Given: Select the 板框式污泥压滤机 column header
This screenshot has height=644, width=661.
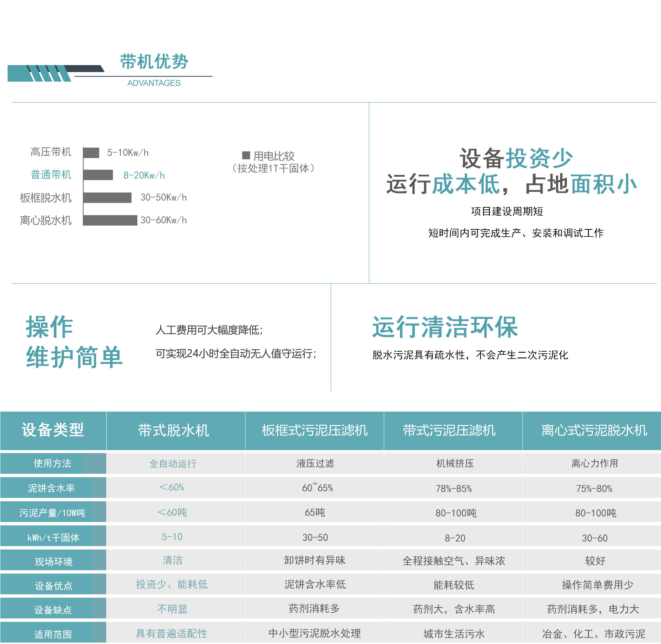Looking at the screenshot, I should tap(314, 430).
